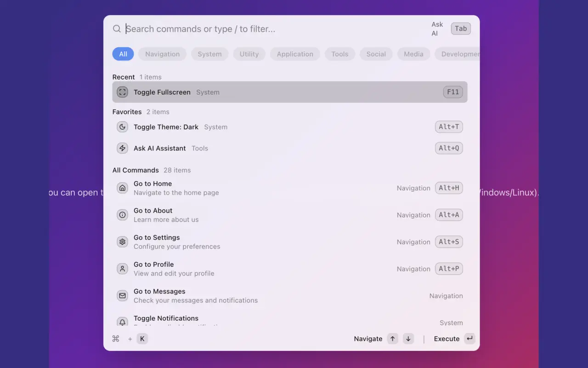The height and width of the screenshot is (368, 588).
Task: Click the Tab key badge
Action: pyautogui.click(x=461, y=29)
